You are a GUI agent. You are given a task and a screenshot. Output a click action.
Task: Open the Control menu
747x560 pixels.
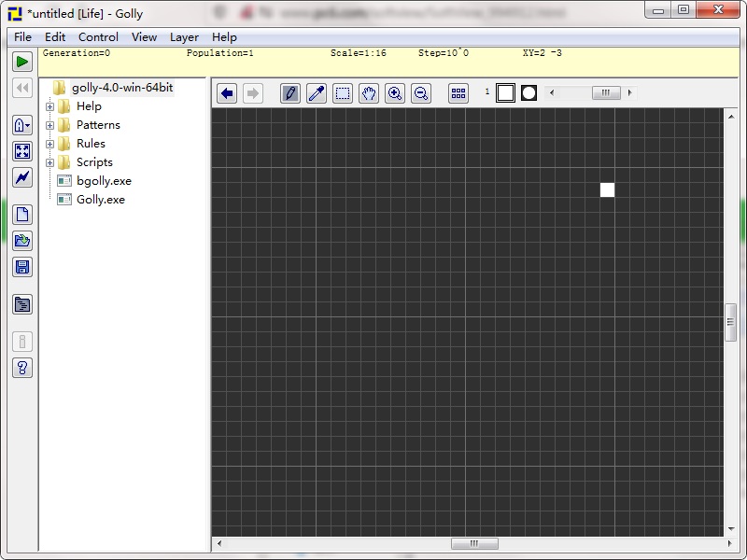98,37
